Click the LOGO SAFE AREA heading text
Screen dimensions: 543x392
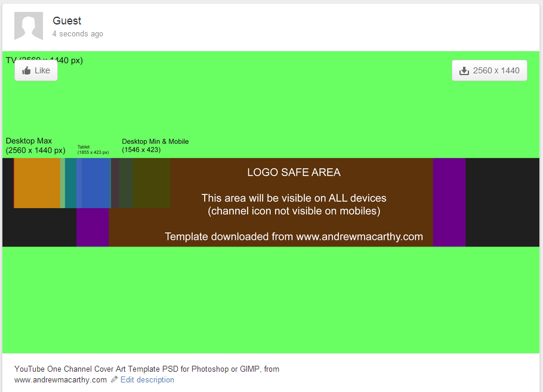[294, 172]
